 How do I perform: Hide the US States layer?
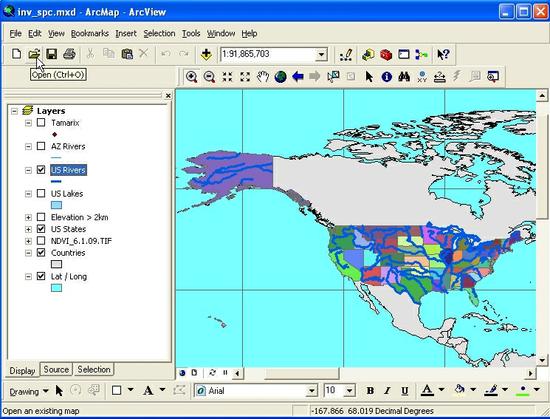41,229
